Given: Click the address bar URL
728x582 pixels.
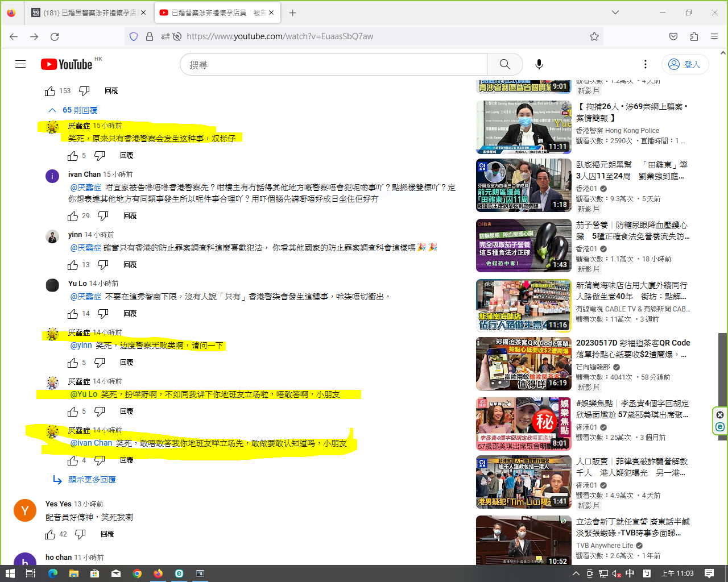Looking at the screenshot, I should pyautogui.click(x=280, y=36).
